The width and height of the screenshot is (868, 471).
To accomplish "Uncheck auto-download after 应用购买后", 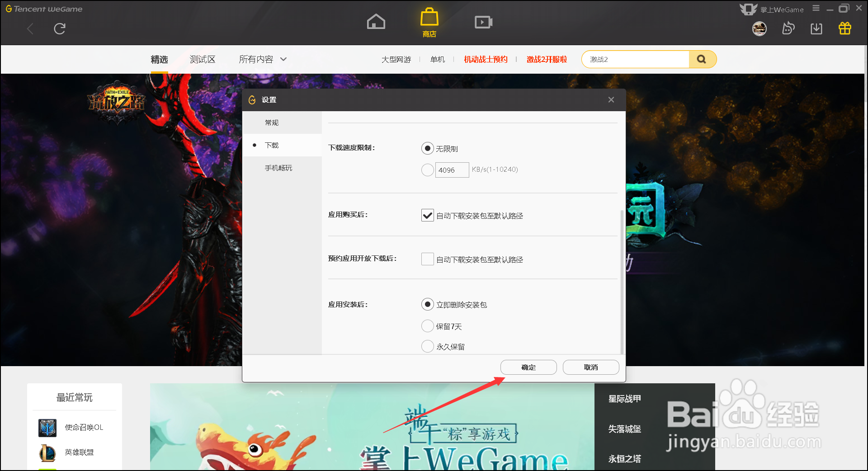I will pos(427,215).
